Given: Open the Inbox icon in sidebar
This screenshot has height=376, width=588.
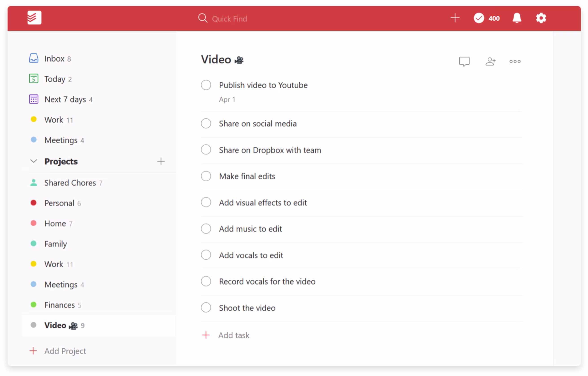Looking at the screenshot, I should (x=34, y=58).
